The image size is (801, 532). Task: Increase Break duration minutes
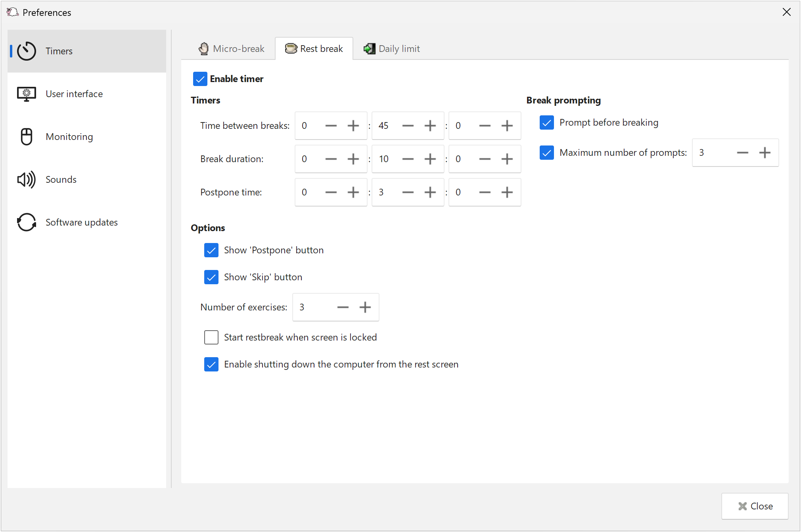tap(430, 159)
